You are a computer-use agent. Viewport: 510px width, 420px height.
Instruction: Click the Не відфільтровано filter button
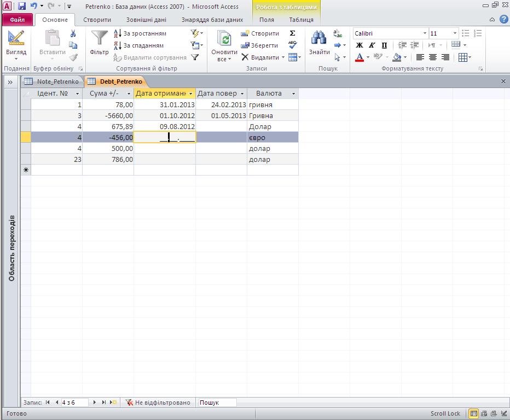tap(158, 402)
